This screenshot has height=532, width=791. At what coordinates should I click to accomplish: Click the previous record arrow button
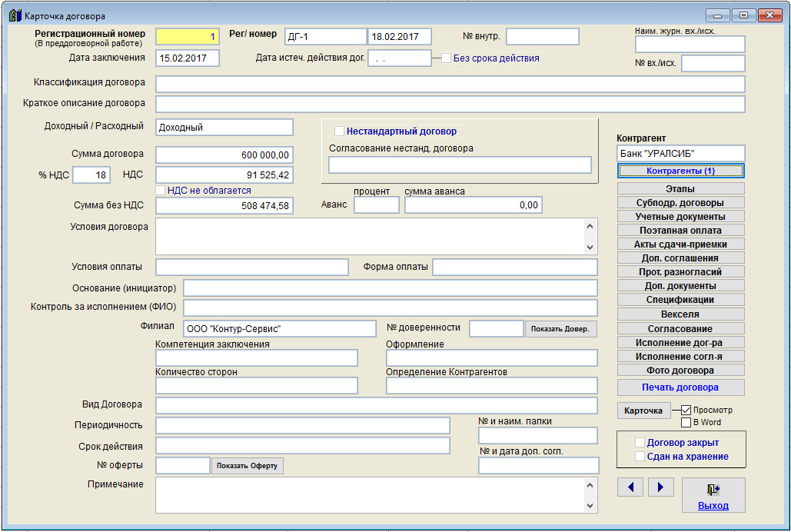(x=630, y=487)
